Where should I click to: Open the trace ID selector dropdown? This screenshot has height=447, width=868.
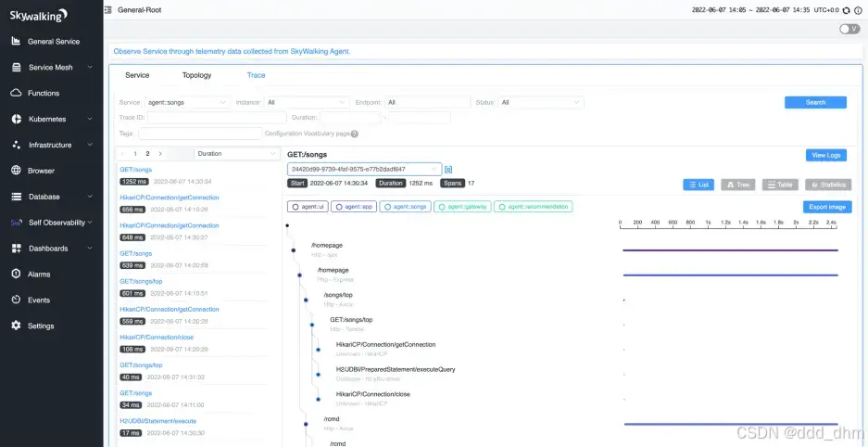click(364, 169)
